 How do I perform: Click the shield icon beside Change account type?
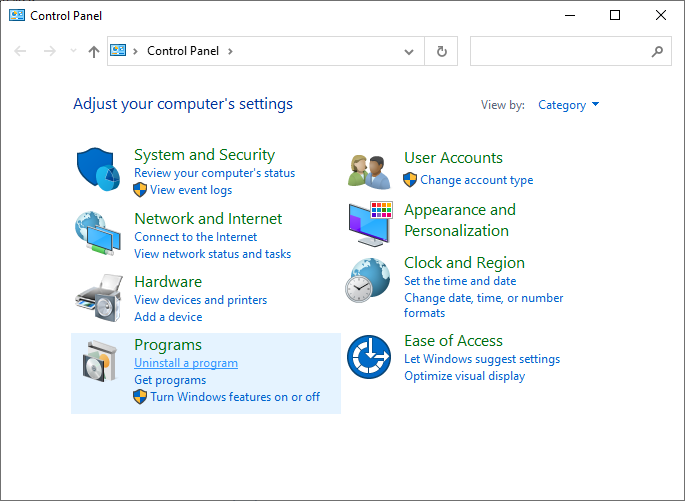410,180
